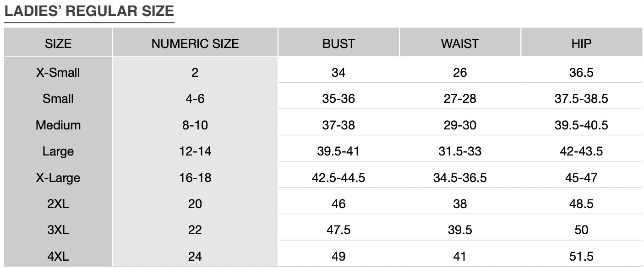The height and width of the screenshot is (268, 644).
Task: Click numeric size 4-6 cell
Action: click(x=195, y=98)
